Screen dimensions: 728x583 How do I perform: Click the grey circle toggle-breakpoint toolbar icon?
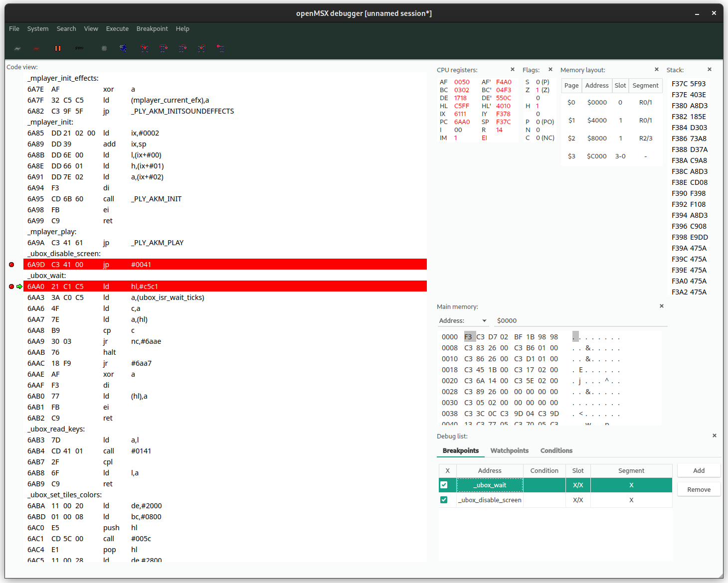104,48
